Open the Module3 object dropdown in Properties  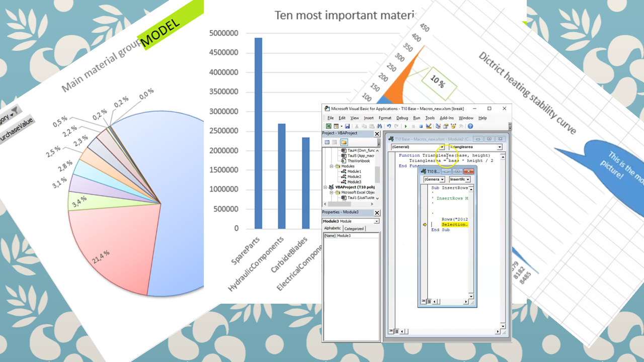click(376, 221)
